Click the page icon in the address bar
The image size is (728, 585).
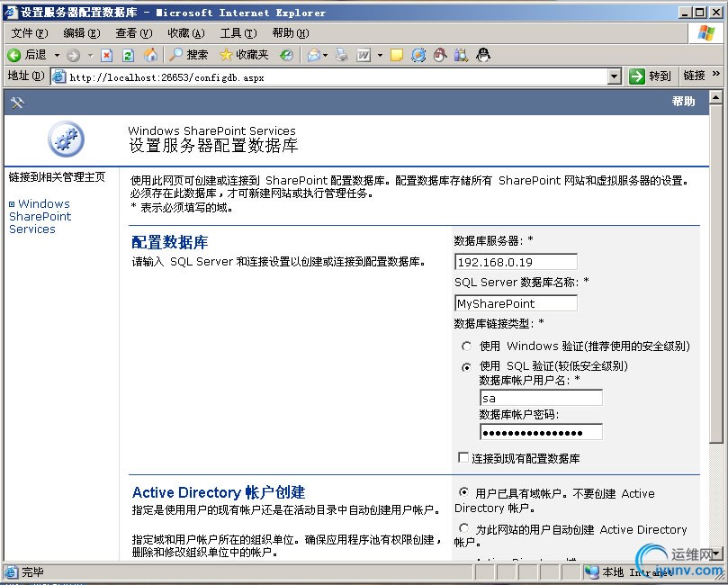[x=58, y=76]
